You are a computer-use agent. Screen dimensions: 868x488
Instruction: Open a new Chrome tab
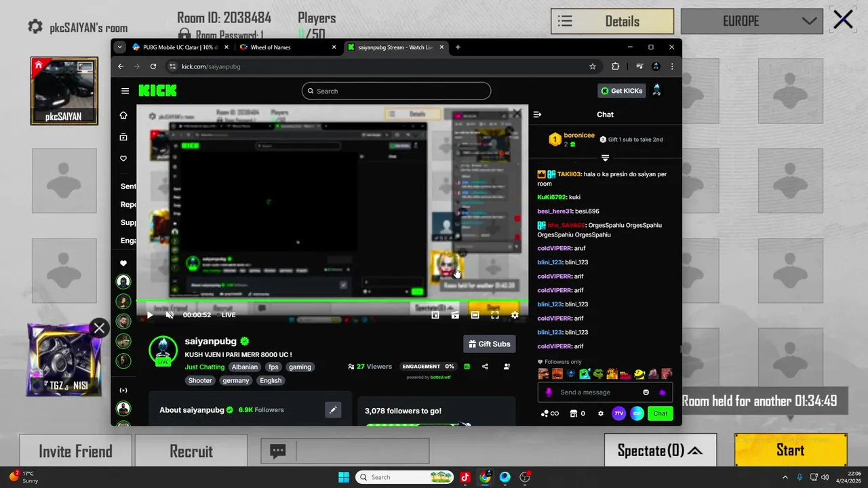[458, 47]
